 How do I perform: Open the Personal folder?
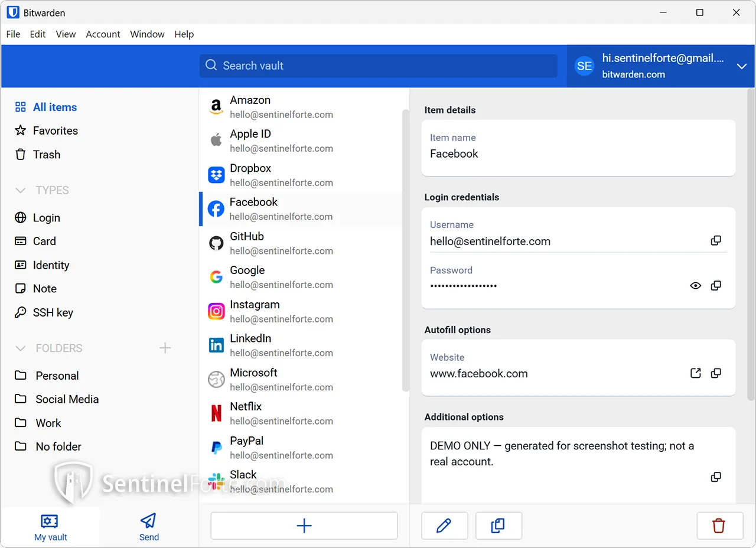(x=47, y=376)
